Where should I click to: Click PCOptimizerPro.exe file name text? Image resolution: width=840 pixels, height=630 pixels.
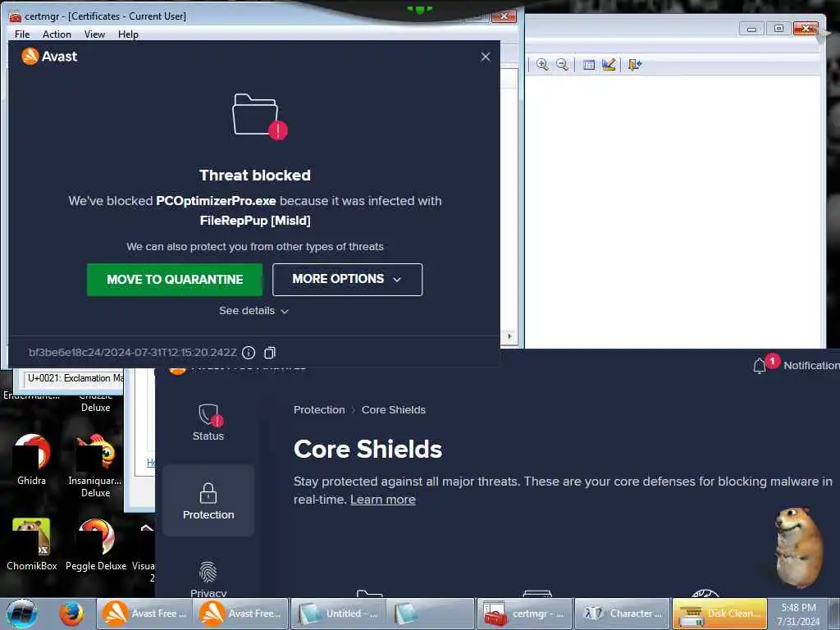tap(216, 201)
